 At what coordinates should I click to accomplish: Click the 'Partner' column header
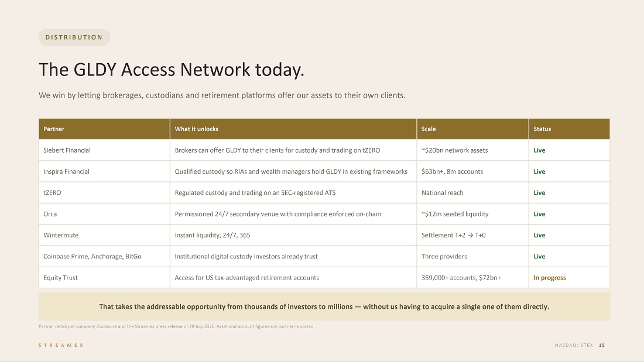104,129
